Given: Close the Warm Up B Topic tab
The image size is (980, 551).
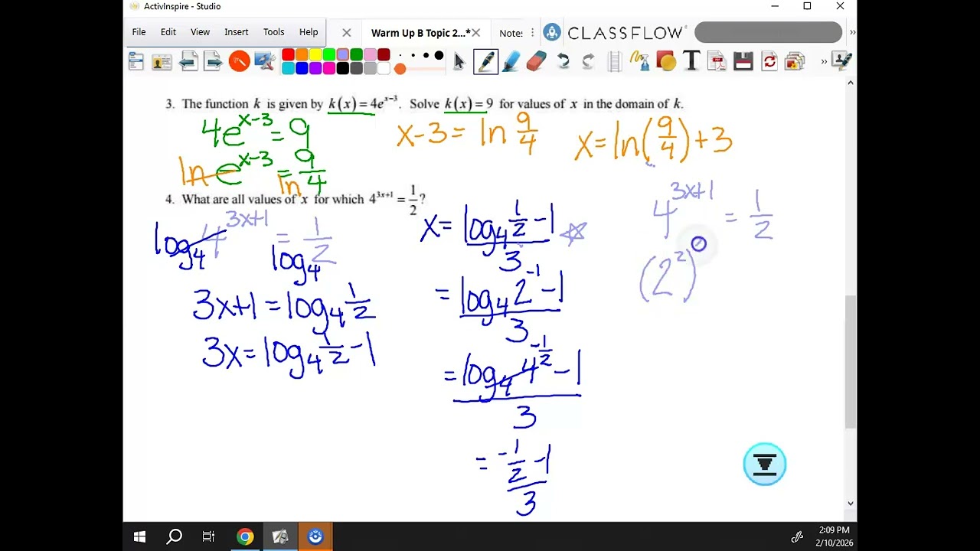Looking at the screenshot, I should click(476, 33).
